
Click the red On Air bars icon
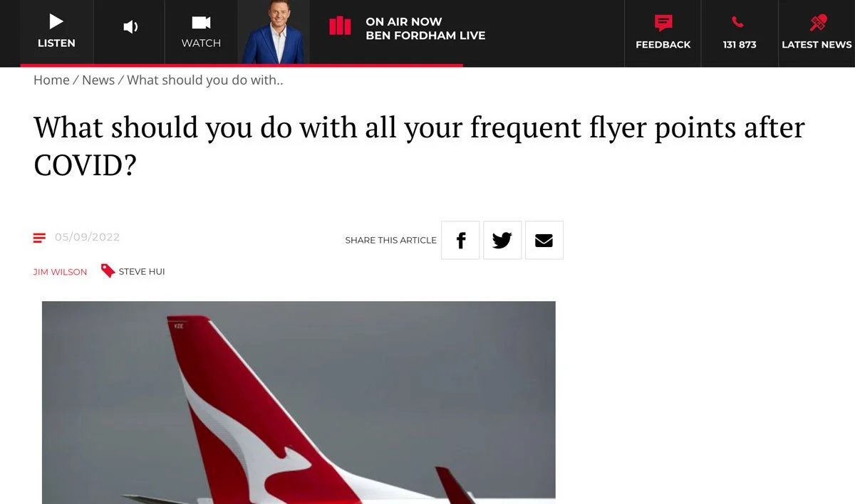click(x=340, y=26)
